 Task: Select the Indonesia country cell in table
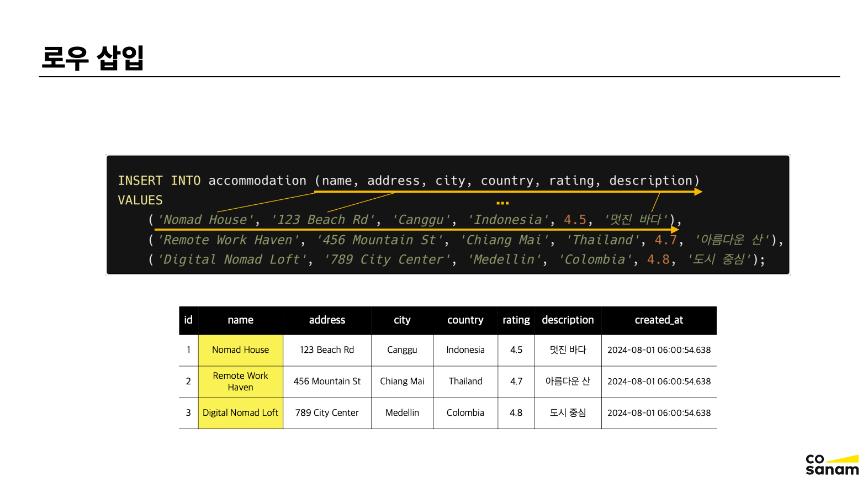pos(465,350)
